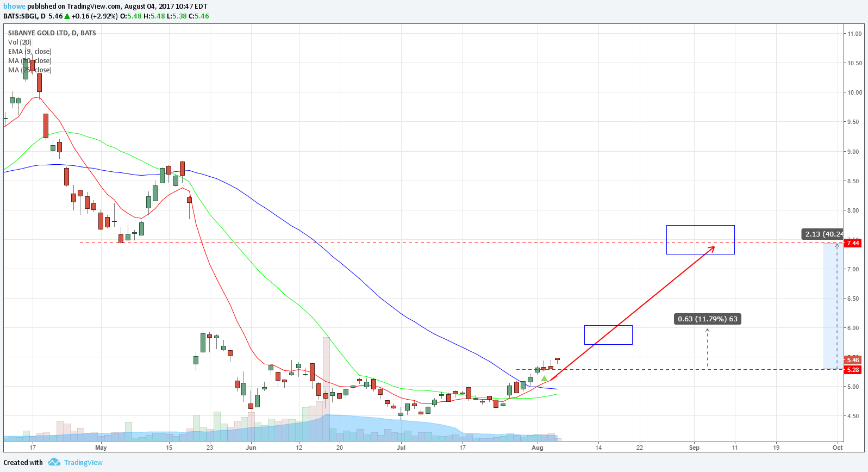This screenshot has height=472, width=868.
Task: Click the red 7.44 price axis label
Action: (853, 243)
